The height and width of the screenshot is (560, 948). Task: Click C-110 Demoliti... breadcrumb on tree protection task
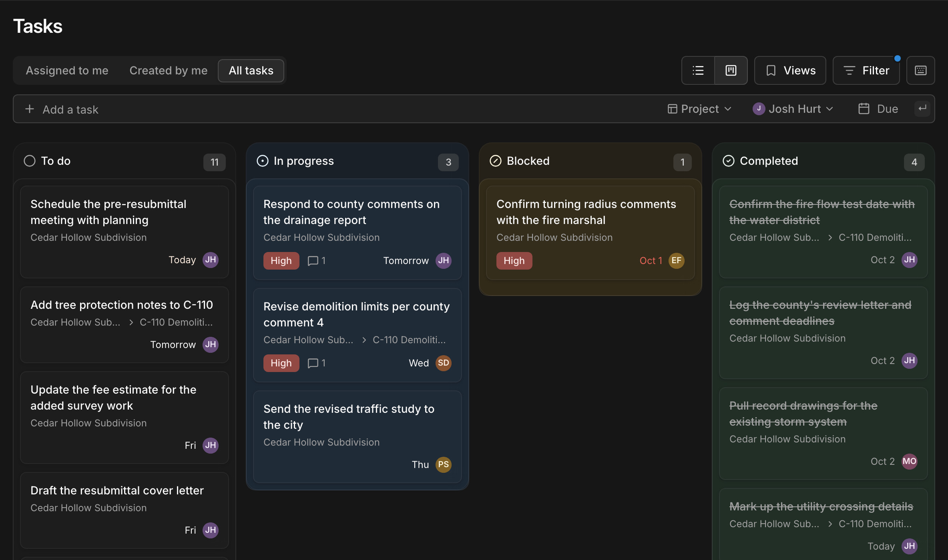tap(176, 322)
